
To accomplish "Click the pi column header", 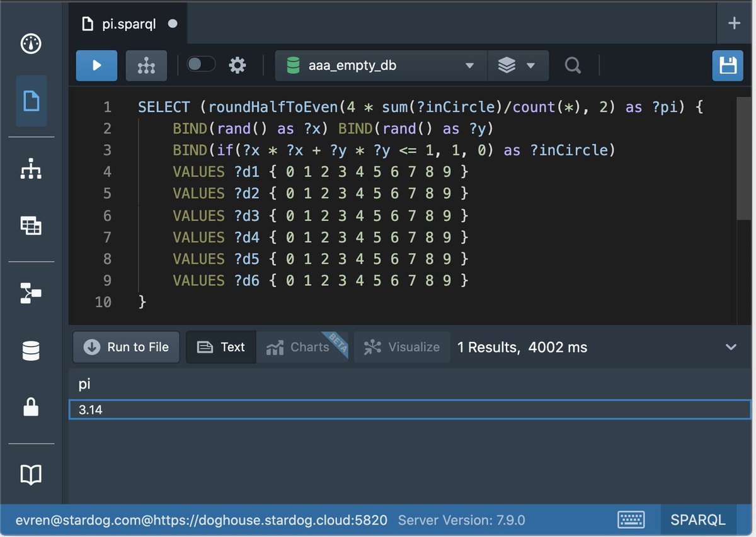I will 84,383.
